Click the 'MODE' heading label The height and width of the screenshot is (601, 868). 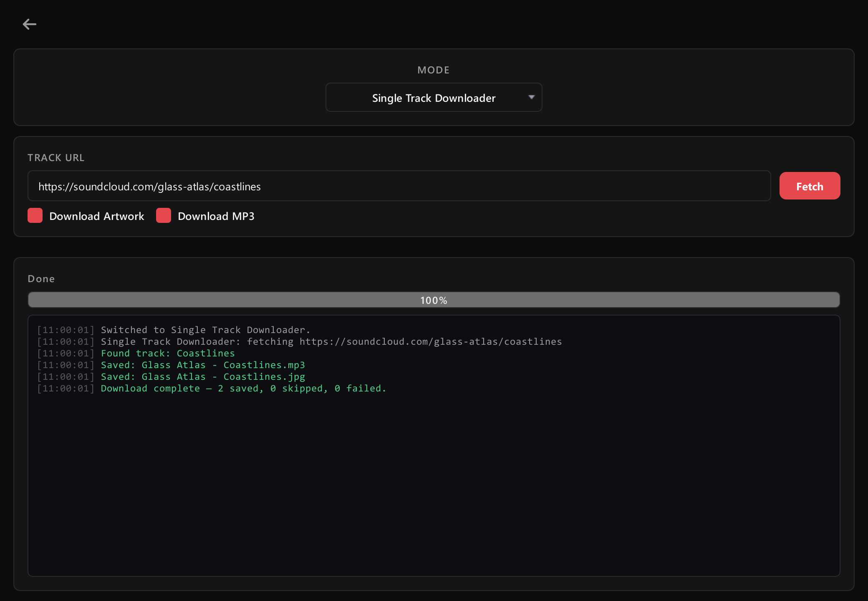pos(434,70)
